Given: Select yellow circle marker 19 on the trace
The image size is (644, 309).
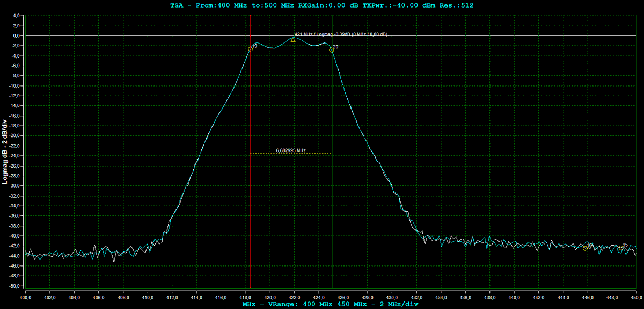Looking at the screenshot, I should click(x=251, y=49).
